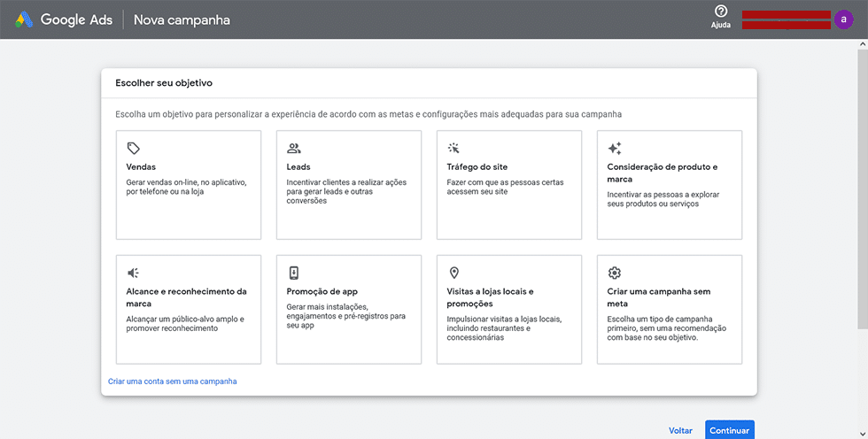Click the gear icon for campanha sem meta

pos(615,273)
